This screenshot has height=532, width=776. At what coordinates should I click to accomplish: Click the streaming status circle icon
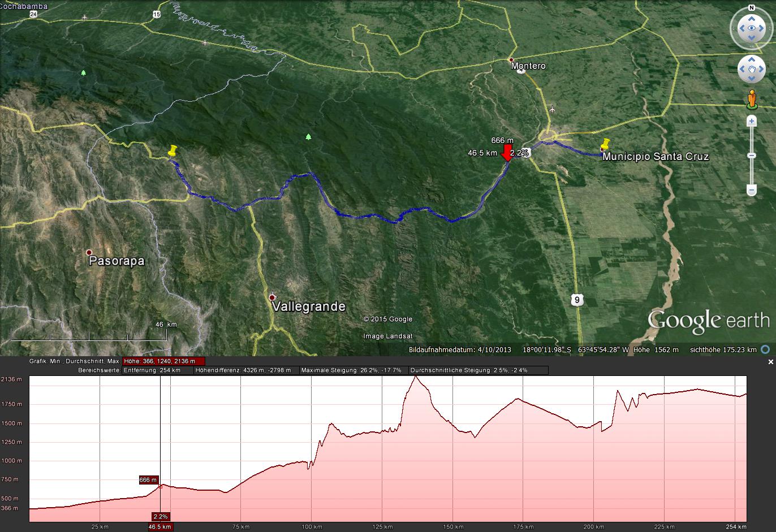pos(765,349)
